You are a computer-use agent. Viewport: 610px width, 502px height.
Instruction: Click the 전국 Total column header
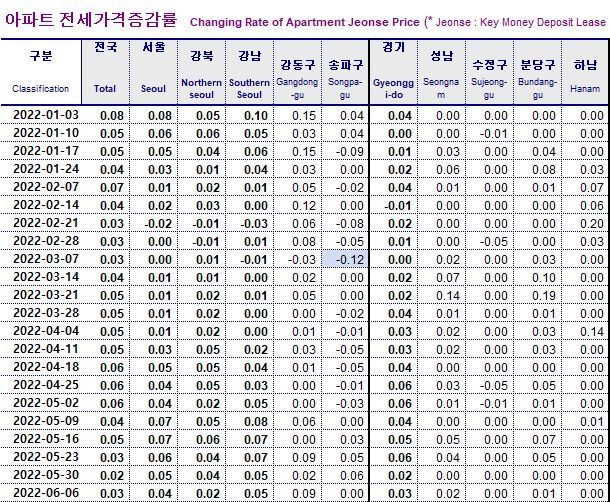pos(105,72)
